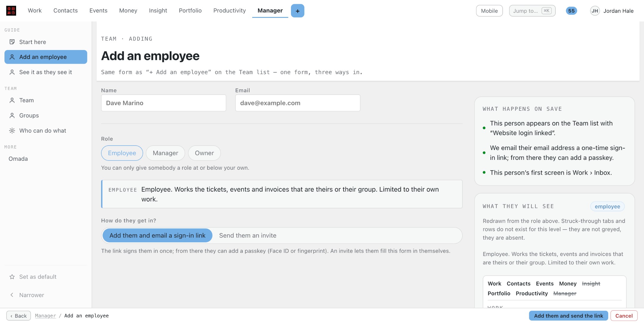Open Omada in the sidebar
The image size is (644, 323).
(18, 159)
